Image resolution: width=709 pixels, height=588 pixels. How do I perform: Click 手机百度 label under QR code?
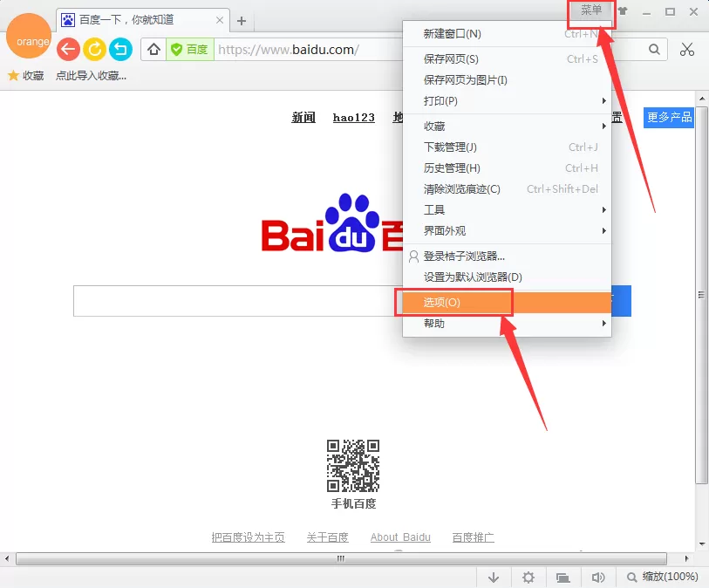click(353, 503)
